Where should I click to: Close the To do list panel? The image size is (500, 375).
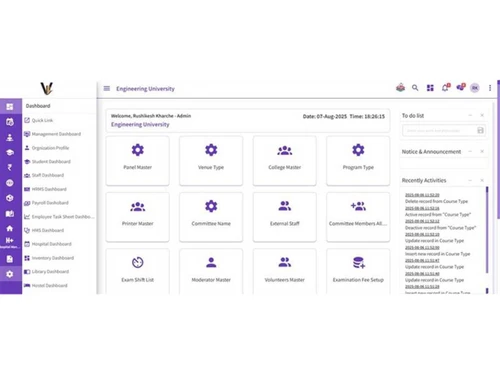click(x=482, y=115)
